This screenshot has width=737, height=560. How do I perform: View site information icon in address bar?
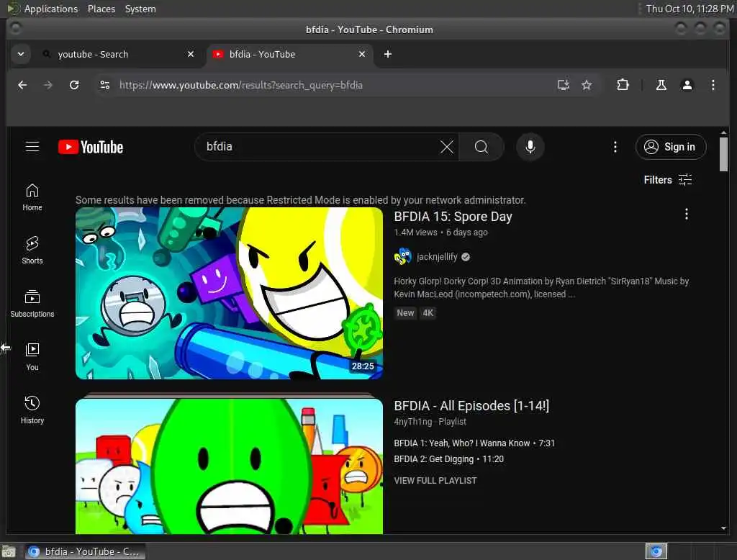click(105, 85)
